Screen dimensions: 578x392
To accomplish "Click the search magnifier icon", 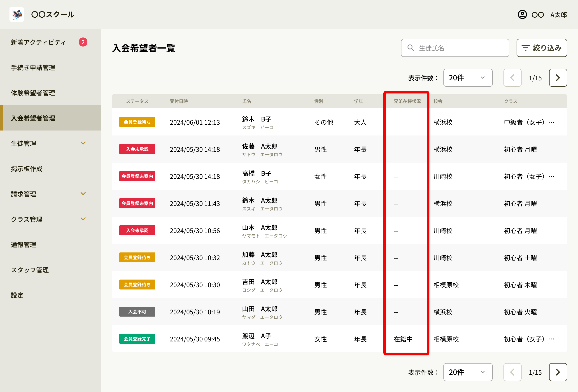I will pos(411,48).
